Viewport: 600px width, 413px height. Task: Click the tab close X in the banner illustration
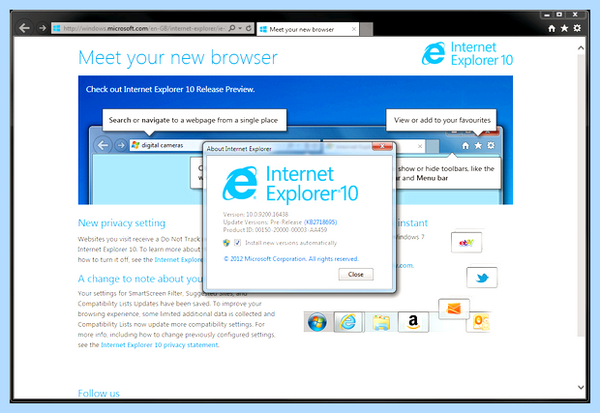coord(420,146)
